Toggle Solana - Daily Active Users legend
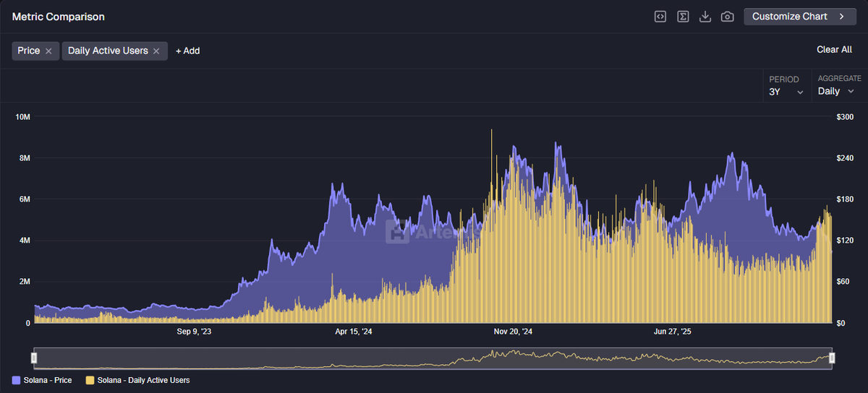 point(137,380)
